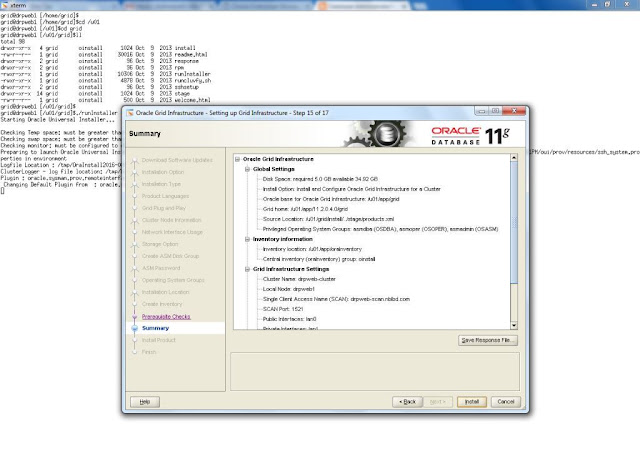Select Cluster Name drpweb-cluster row
Screen dimensions: 640x456
click(x=299, y=279)
